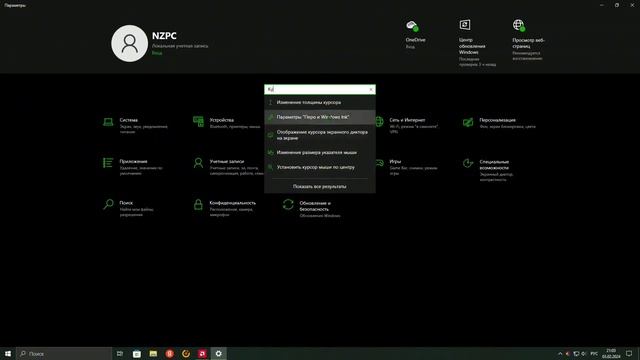The width and height of the screenshot is (640, 360).
Task: Click the OneDrive status icon
Action: (x=412, y=26)
